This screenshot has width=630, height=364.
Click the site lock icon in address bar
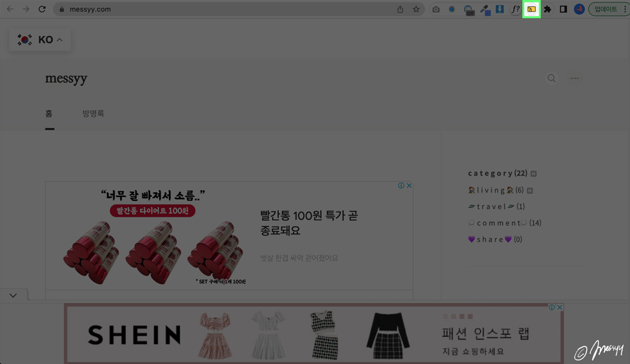click(62, 9)
